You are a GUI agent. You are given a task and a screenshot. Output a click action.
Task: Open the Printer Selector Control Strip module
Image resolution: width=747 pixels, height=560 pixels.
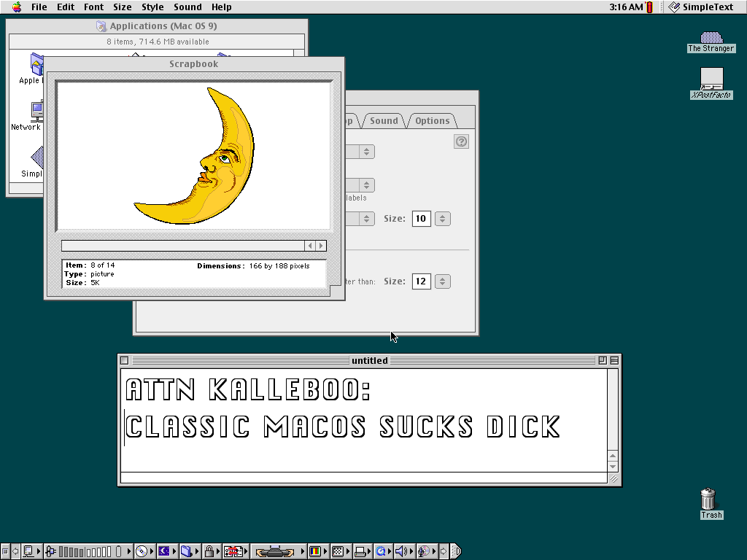point(363,551)
